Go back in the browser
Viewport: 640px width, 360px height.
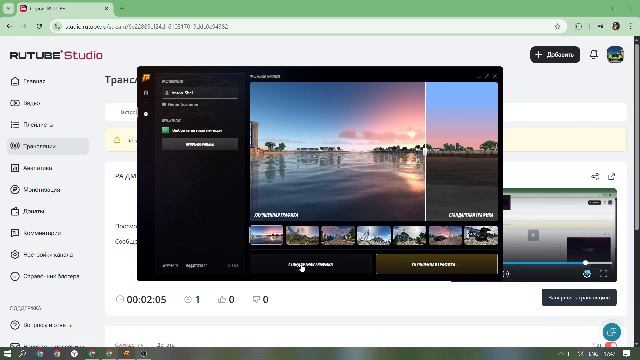[9, 26]
